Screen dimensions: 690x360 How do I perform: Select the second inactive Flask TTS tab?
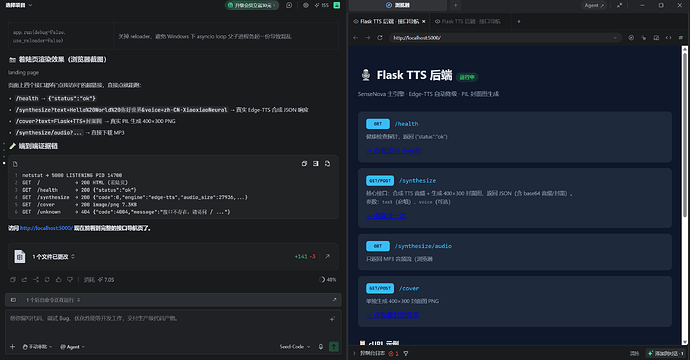[x=467, y=21]
